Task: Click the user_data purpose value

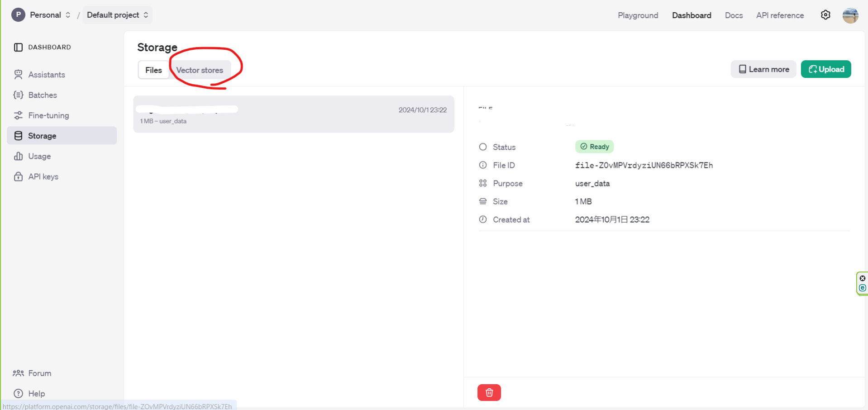Action: [592, 183]
